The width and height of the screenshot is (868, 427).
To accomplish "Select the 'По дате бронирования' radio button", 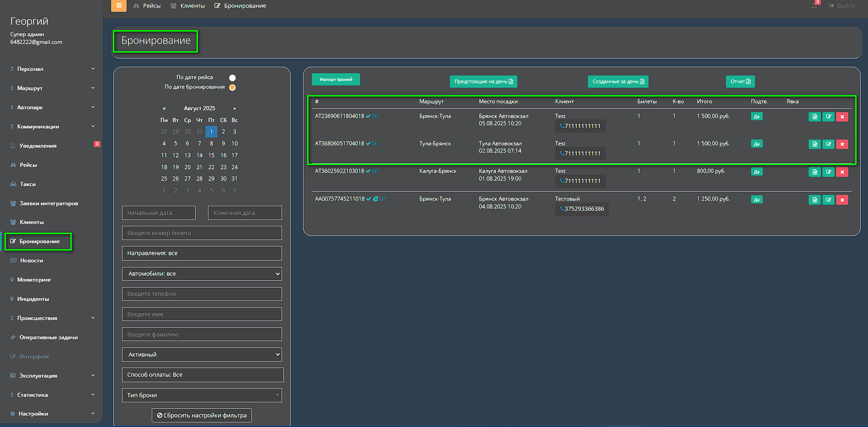I will tap(232, 87).
